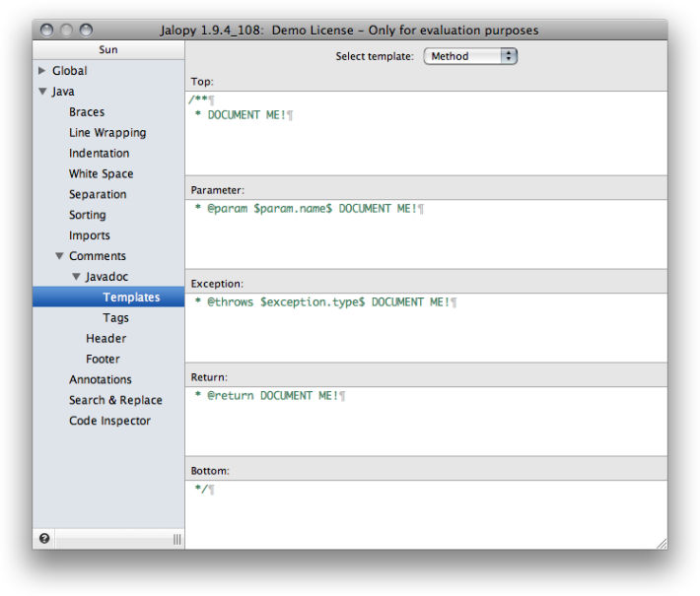Open the Code Inspector settings page
Image resolution: width=700 pixels, height=596 pixels.
tap(109, 421)
